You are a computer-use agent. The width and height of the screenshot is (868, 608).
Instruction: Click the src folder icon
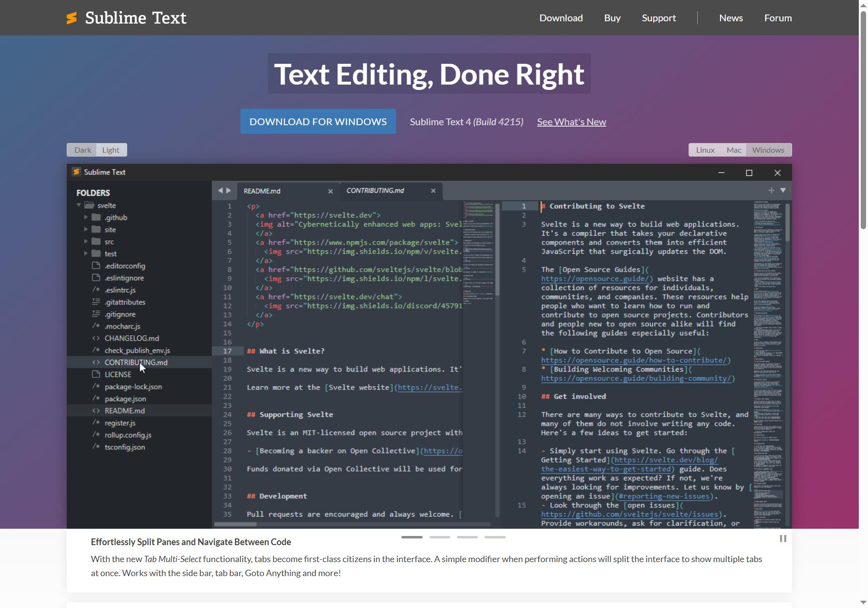point(96,242)
